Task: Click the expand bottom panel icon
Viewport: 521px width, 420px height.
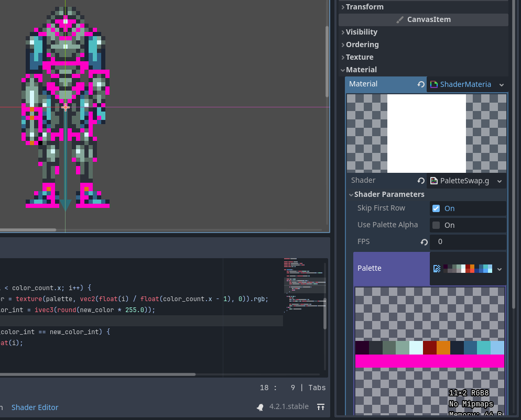Action: coord(320,407)
